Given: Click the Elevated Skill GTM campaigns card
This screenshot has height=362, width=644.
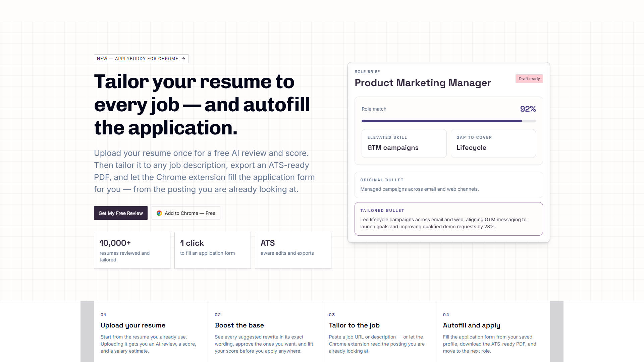Looking at the screenshot, I should pyautogui.click(x=404, y=143).
